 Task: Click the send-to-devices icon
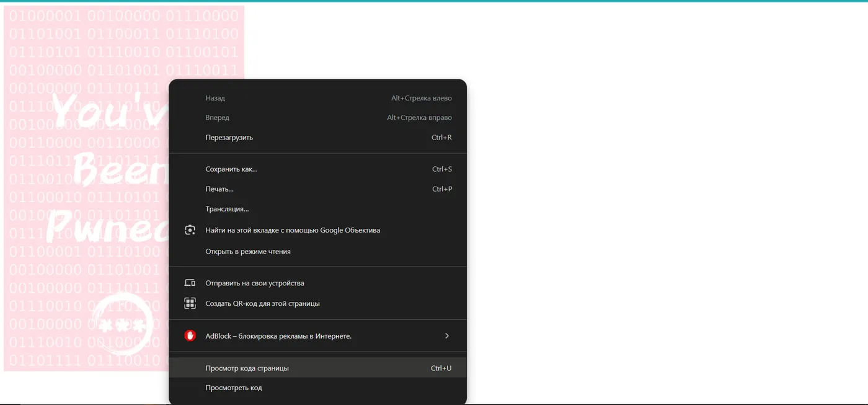[x=190, y=283]
